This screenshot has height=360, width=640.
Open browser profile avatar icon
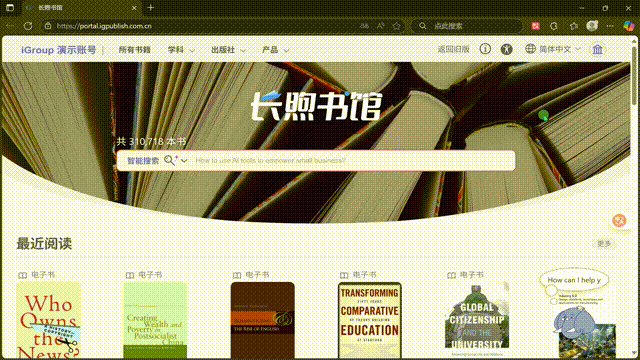[x=592, y=26]
